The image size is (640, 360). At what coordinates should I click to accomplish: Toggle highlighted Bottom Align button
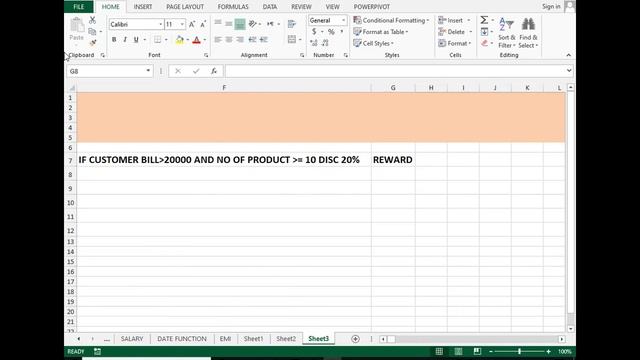click(x=240, y=24)
